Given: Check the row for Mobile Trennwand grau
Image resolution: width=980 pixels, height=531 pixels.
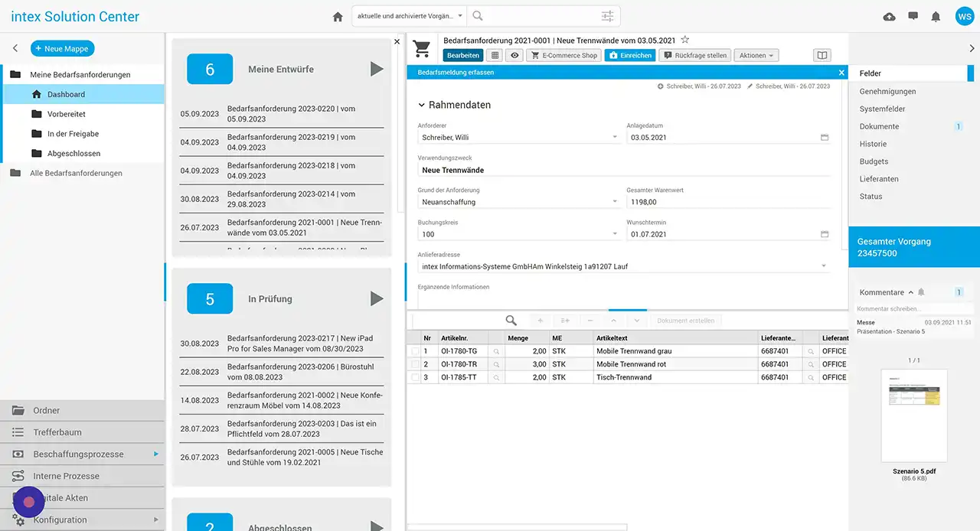Looking at the screenshot, I should click(x=415, y=351).
